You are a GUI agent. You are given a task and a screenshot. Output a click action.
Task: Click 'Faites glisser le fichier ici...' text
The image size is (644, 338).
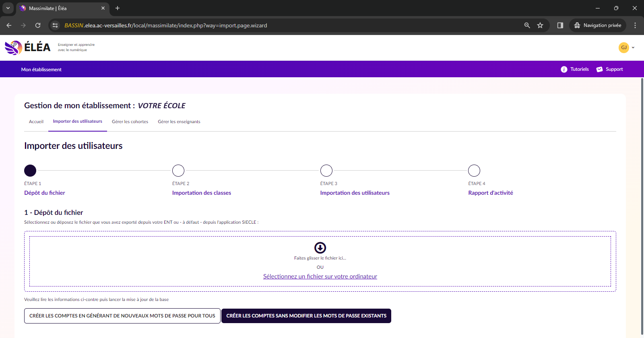coord(320,258)
